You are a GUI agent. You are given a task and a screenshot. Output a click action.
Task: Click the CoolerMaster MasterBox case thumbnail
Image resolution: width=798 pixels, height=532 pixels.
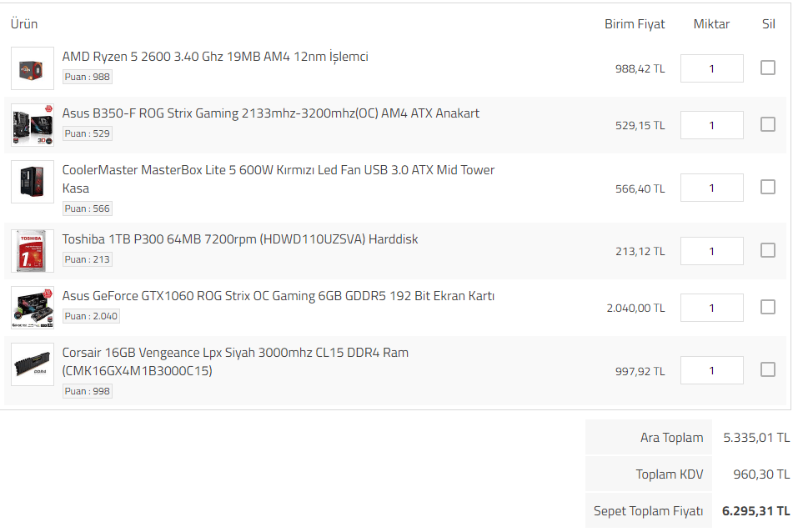33,182
